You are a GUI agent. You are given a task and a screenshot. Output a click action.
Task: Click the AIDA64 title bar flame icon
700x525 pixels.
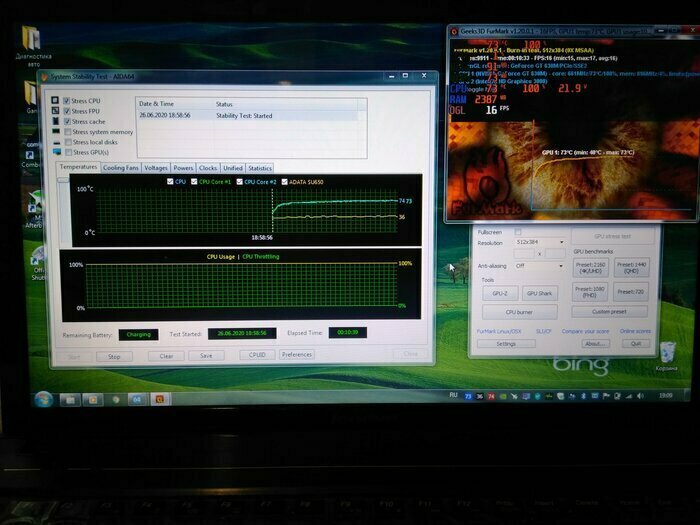44,77
